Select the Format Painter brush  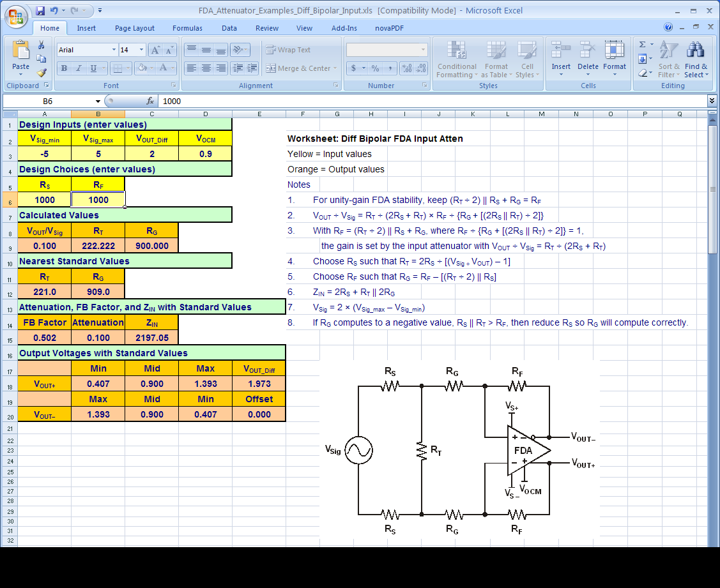[42, 73]
